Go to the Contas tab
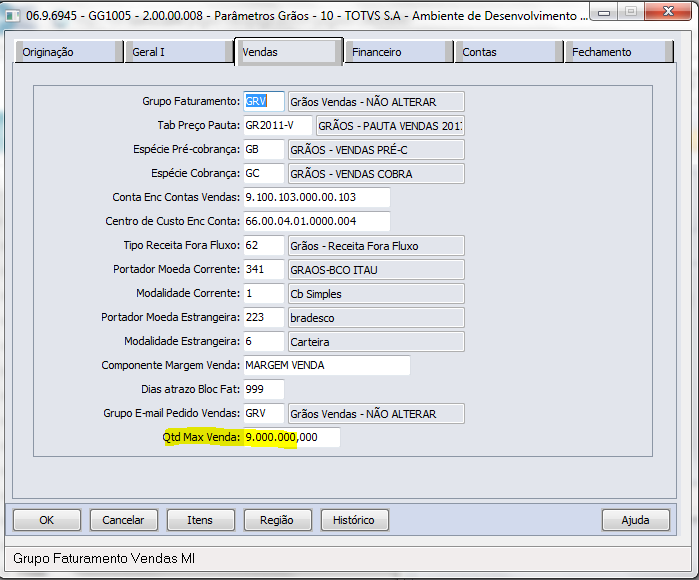 coord(507,52)
